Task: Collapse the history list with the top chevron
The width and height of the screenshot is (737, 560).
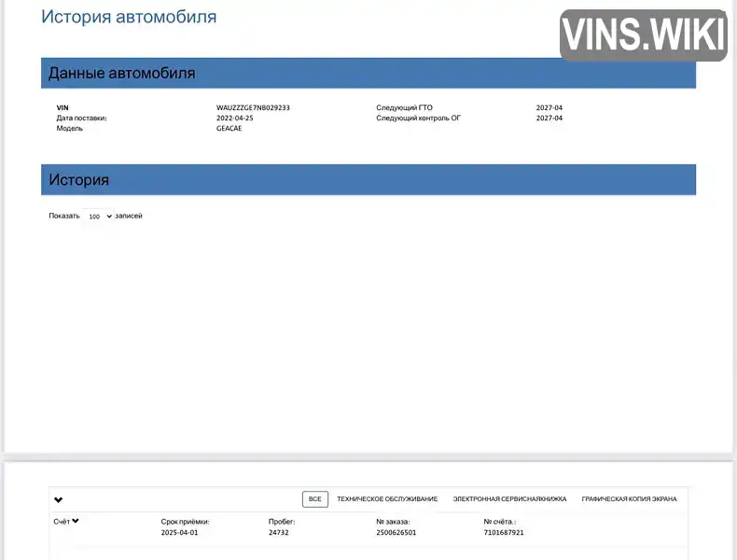Action: point(58,500)
